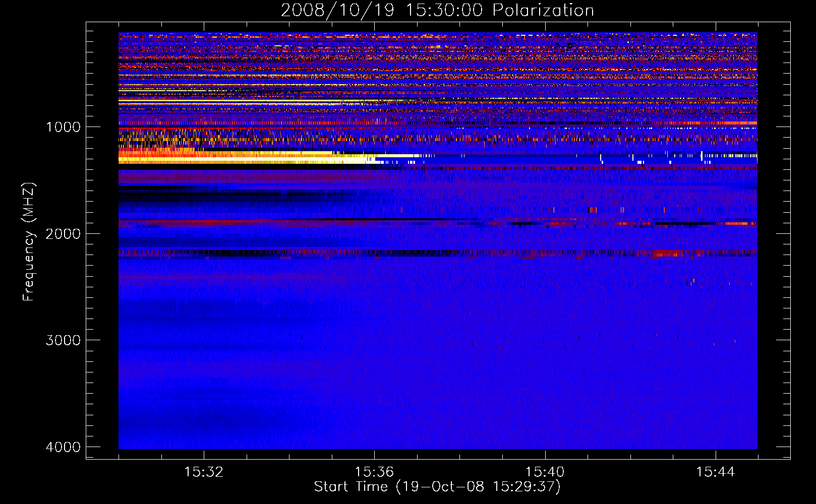The image size is (816, 504).
Task: Click the 'Frequency (MHZ)' axis label
Action: pos(29,242)
